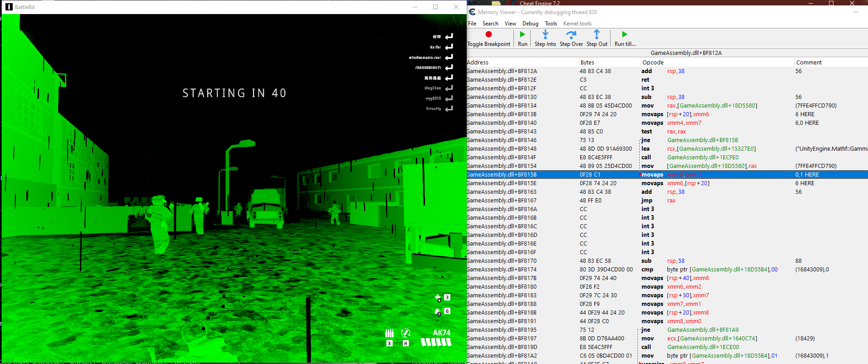Click bytes 0F29 7C 24 30
The width and height of the screenshot is (868, 364).
(598, 295)
